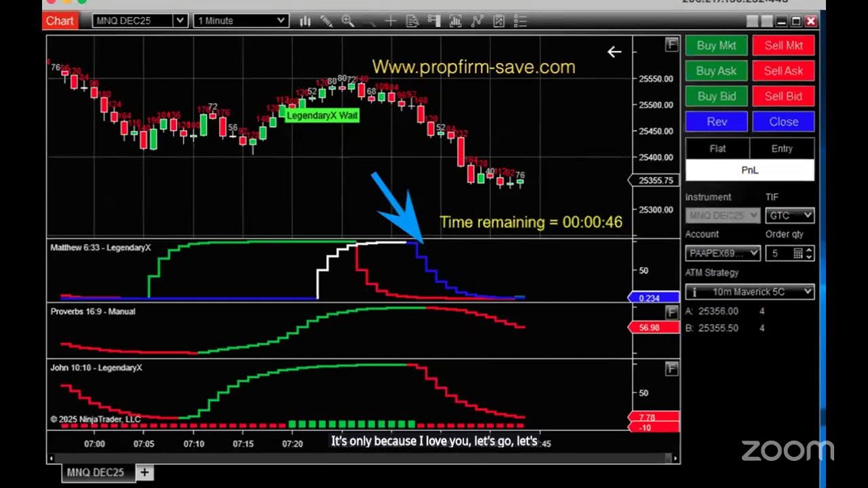Open the MNQ DEC25 instrument dropdown in toolbar
Viewport: 868px width, 488px height.
(x=140, y=21)
